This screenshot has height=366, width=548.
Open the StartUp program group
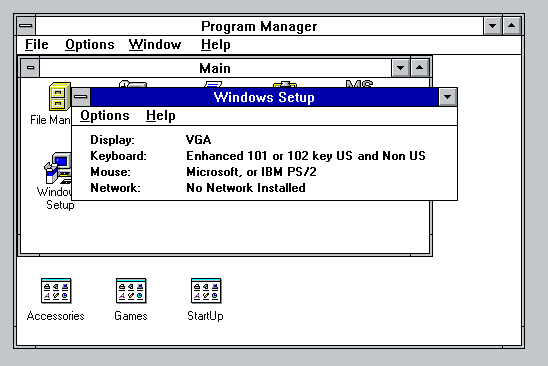206,291
